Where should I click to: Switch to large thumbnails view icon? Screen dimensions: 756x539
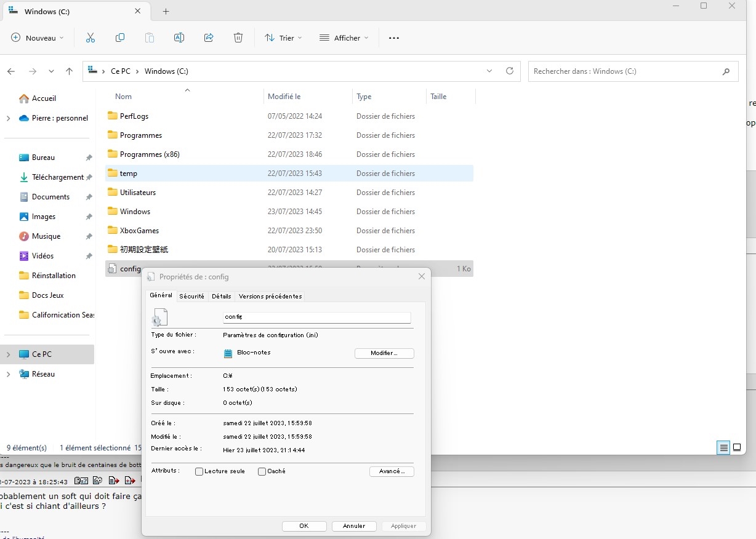click(x=736, y=447)
